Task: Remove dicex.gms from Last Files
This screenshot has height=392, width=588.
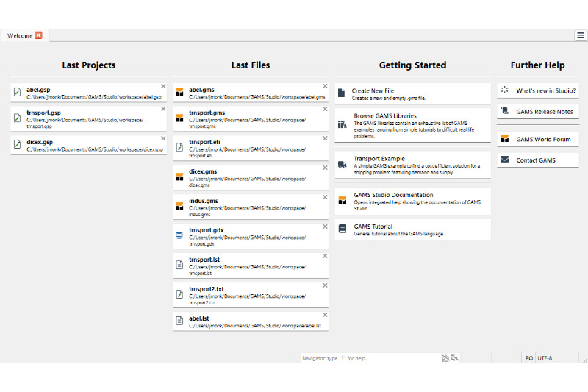Action: tap(325, 168)
